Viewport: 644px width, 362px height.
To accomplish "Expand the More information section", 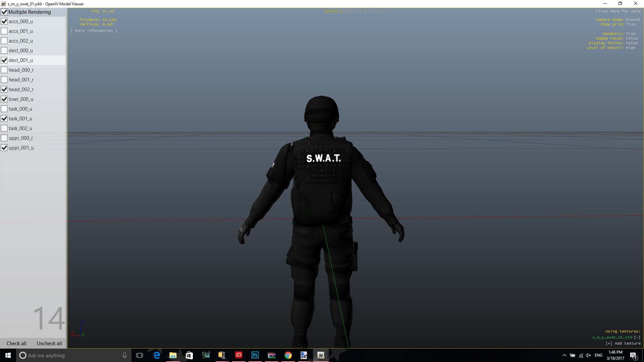I will point(94,31).
